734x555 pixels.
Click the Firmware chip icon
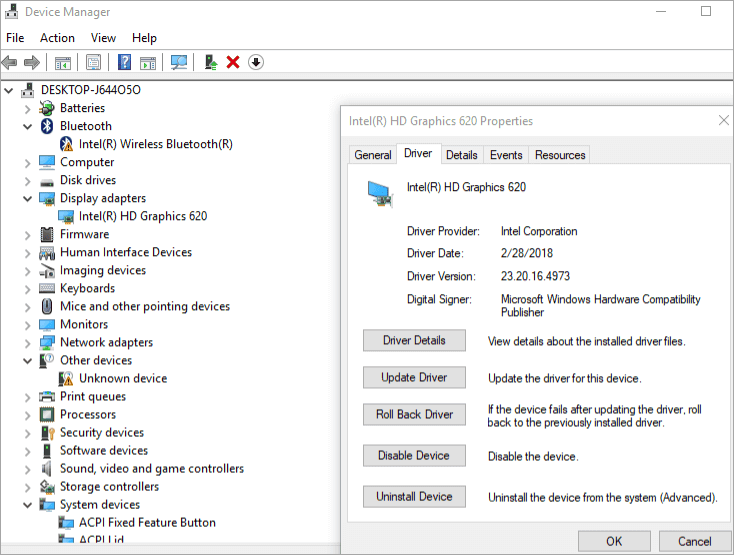pyautogui.click(x=47, y=234)
